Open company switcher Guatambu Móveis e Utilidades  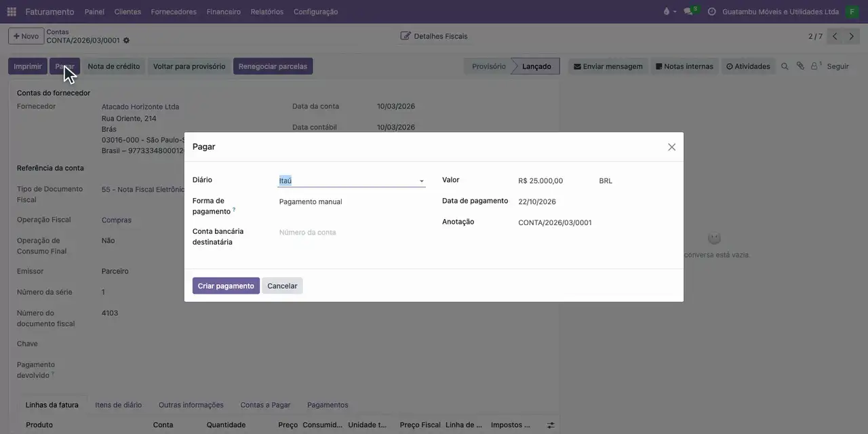click(781, 12)
